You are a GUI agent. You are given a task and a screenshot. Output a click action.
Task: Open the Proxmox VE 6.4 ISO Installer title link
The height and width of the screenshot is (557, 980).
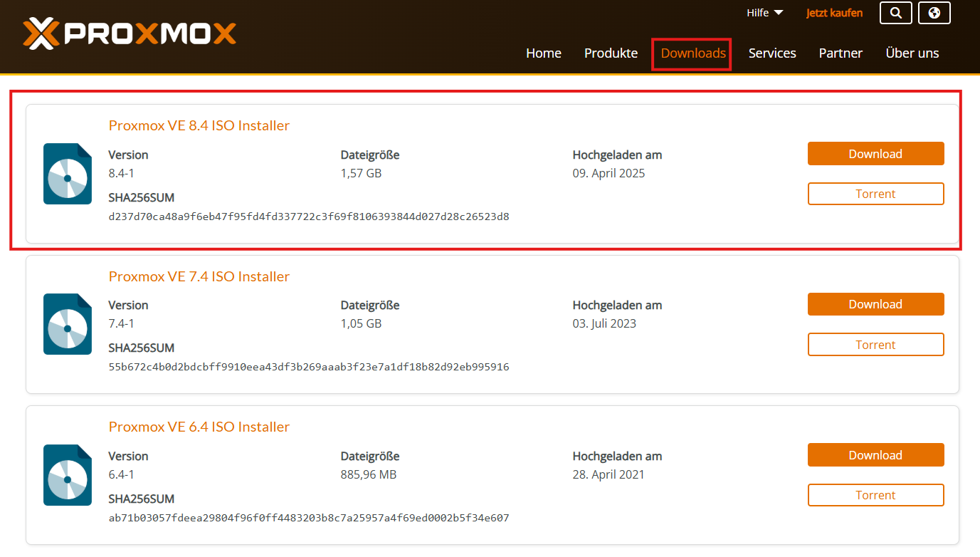[199, 427]
